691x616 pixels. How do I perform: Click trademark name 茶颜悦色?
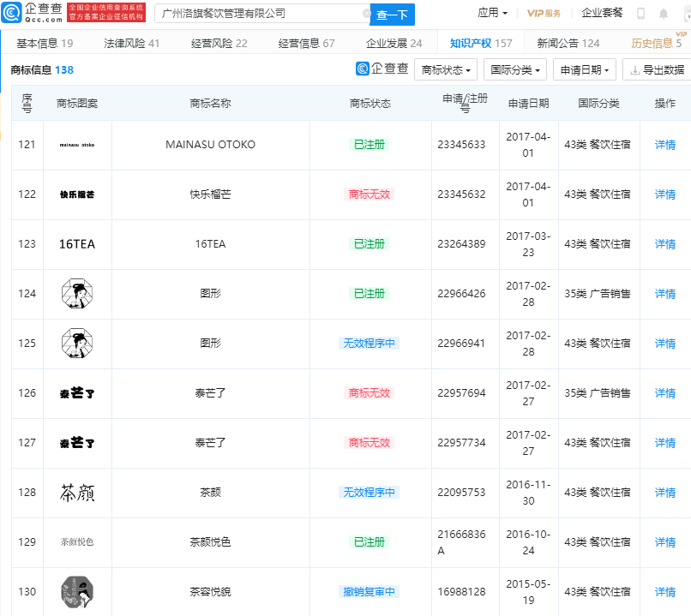(x=210, y=542)
